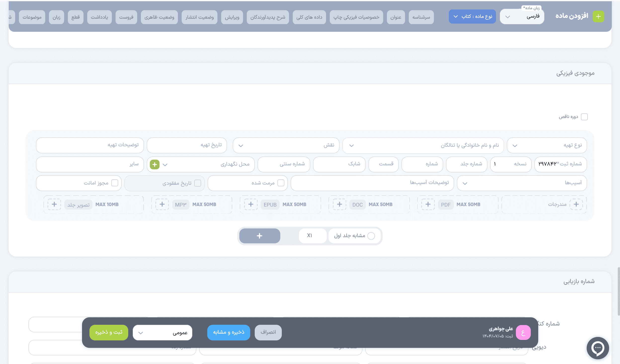Click the plus icon for PDF upload

coord(428,204)
